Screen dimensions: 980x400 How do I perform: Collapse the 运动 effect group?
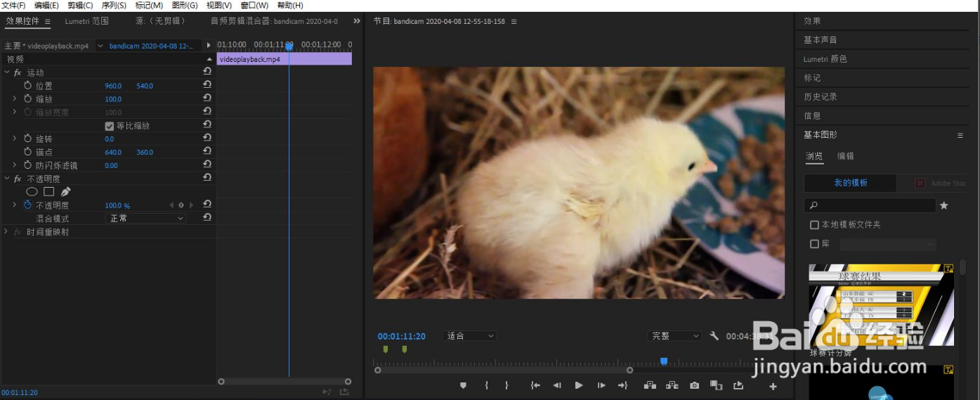[7, 72]
